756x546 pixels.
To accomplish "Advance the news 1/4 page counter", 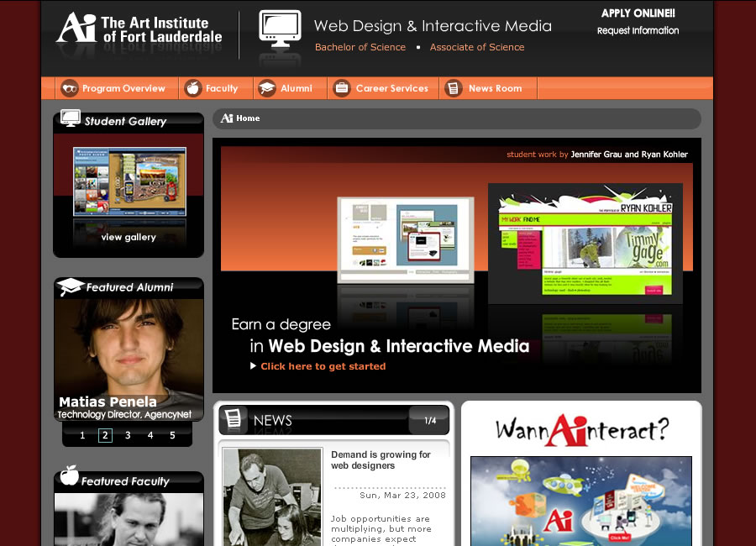I will (x=430, y=420).
